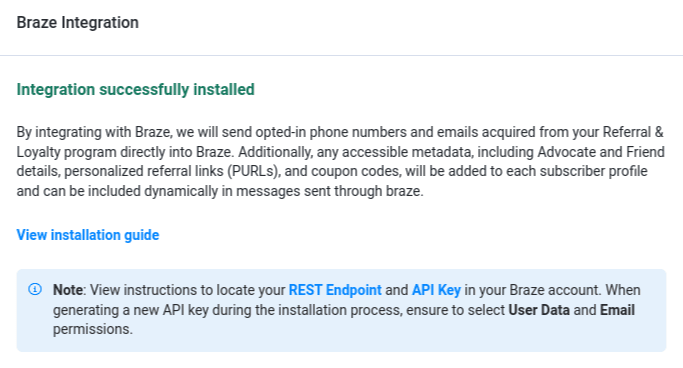Image resolution: width=683 pixels, height=368 pixels.
Task: Open the View installation guide link
Action: (x=88, y=235)
